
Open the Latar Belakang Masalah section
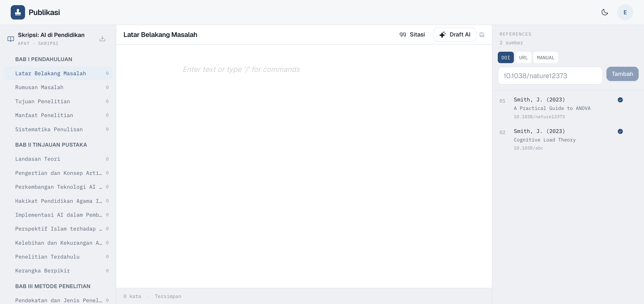tap(58, 73)
